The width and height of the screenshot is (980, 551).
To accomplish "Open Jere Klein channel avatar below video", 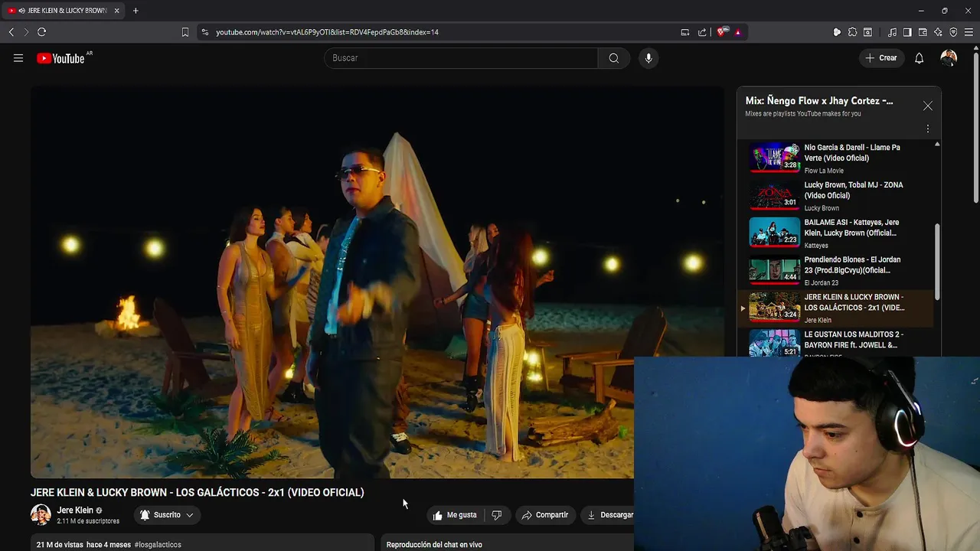I will [x=41, y=515].
